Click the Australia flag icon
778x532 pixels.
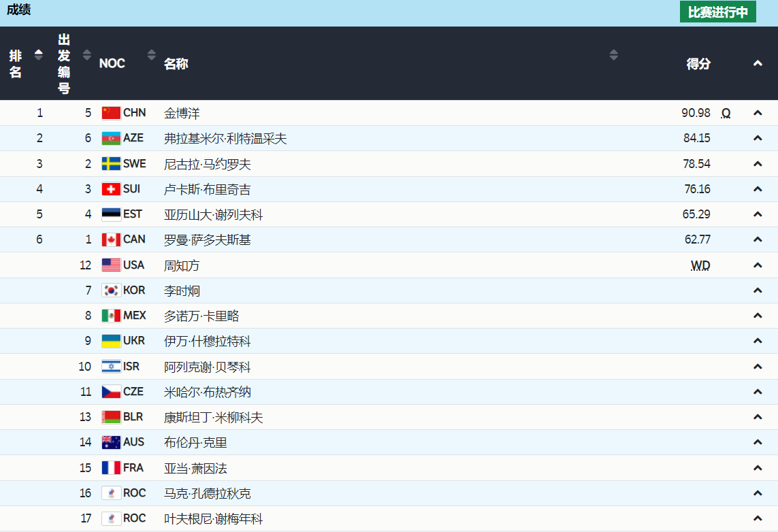(x=111, y=442)
